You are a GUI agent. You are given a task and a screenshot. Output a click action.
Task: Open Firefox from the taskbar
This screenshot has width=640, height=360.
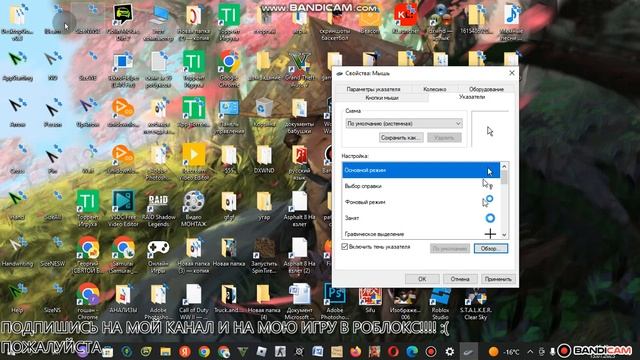356,351
